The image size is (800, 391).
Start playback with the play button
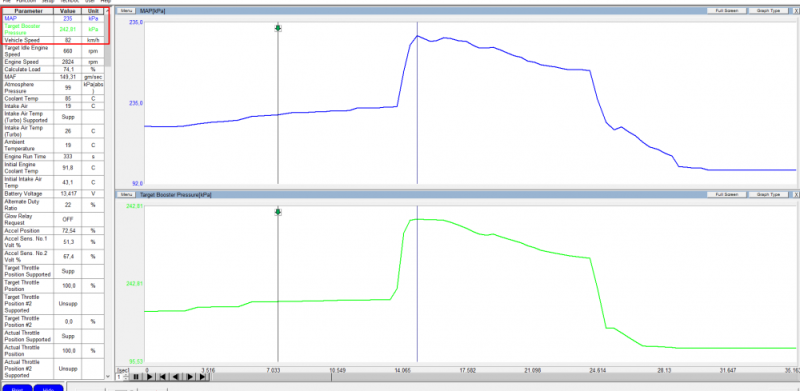pyautogui.click(x=149, y=377)
